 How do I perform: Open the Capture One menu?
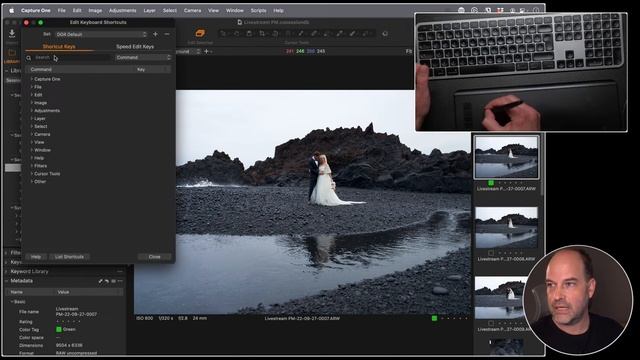pos(36,11)
